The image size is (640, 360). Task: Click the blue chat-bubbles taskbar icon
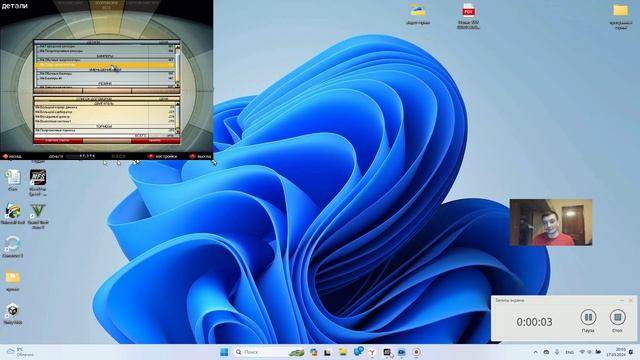pyautogui.click(x=358, y=351)
